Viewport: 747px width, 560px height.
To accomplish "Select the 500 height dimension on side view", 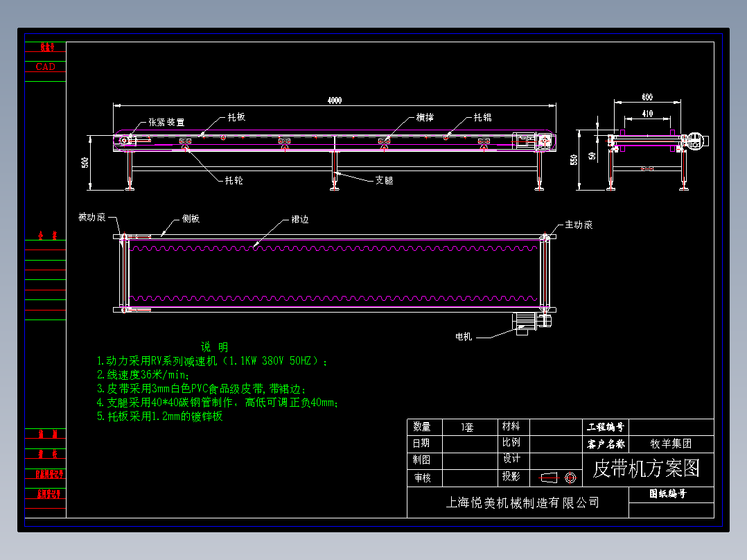I will pos(85,162).
